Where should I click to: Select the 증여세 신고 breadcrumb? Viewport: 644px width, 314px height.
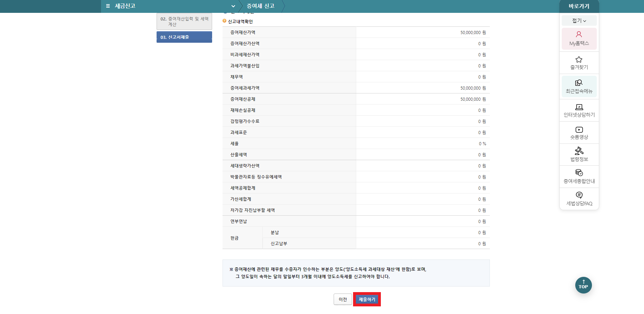click(261, 6)
